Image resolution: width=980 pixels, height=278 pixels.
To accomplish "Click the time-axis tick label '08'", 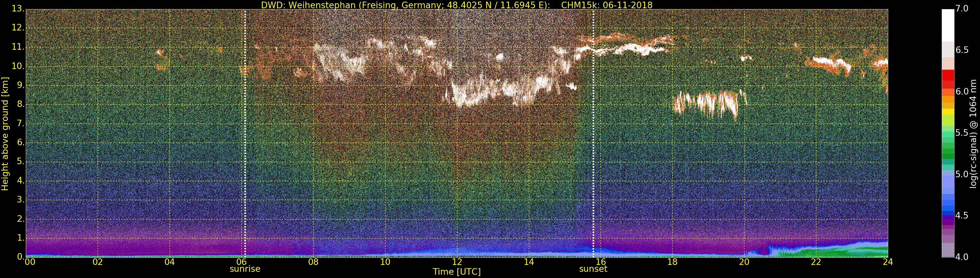I will tap(313, 262).
